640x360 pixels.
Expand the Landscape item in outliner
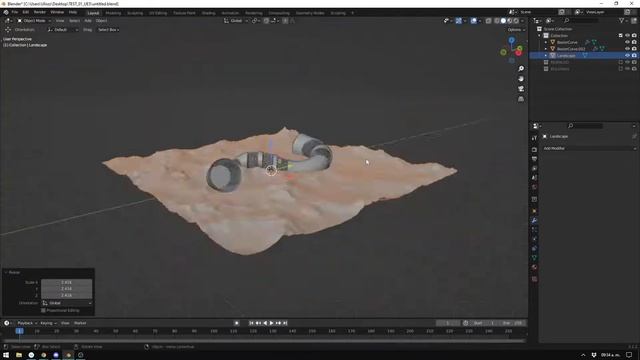tap(546, 55)
